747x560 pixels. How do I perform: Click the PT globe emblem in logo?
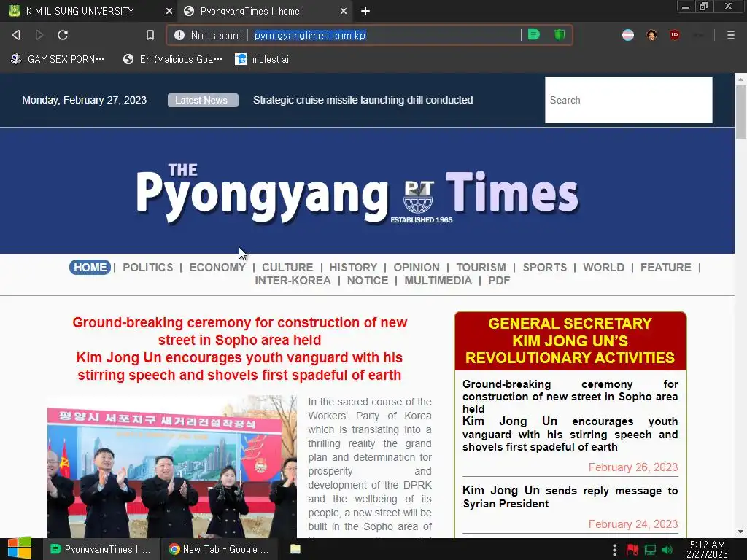(x=418, y=197)
